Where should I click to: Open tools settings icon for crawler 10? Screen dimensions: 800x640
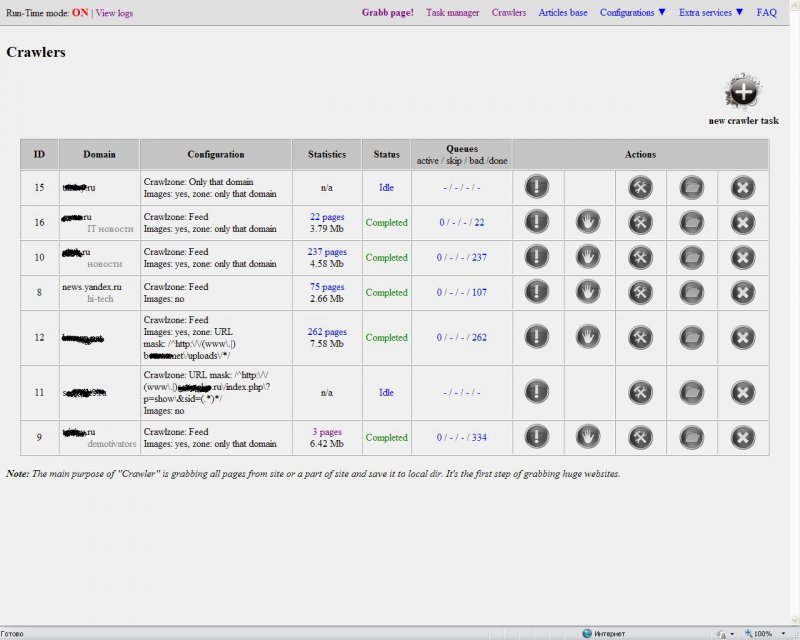(640, 257)
